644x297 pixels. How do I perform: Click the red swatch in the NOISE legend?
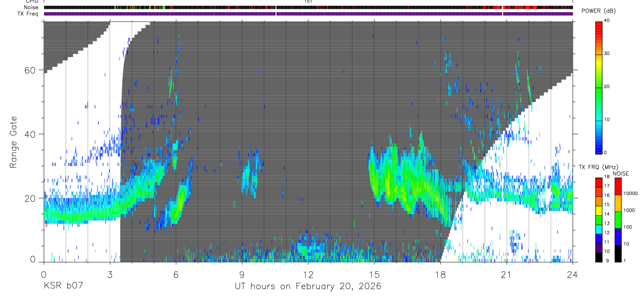(618, 186)
